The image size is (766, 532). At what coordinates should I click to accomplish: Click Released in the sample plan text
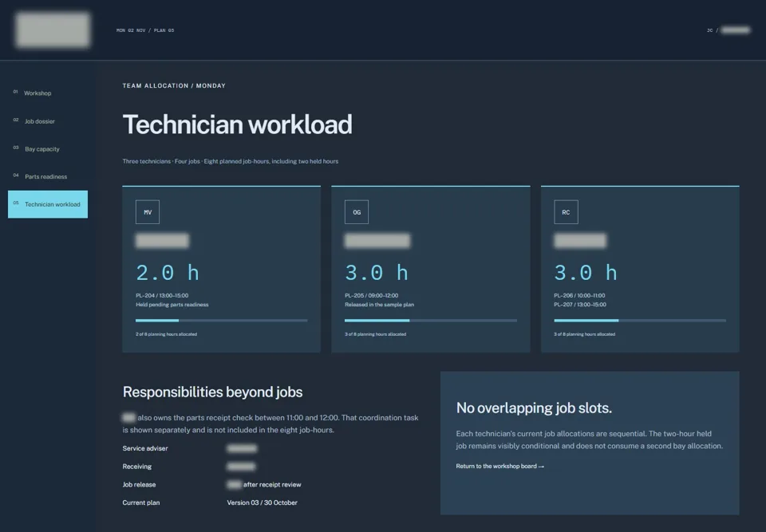pyautogui.click(x=379, y=305)
